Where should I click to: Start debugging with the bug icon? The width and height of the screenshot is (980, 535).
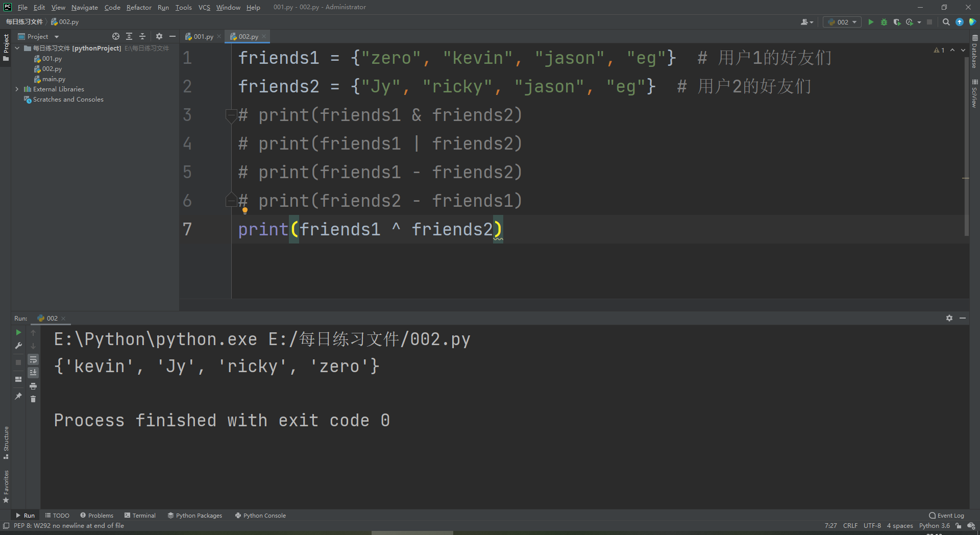point(884,22)
